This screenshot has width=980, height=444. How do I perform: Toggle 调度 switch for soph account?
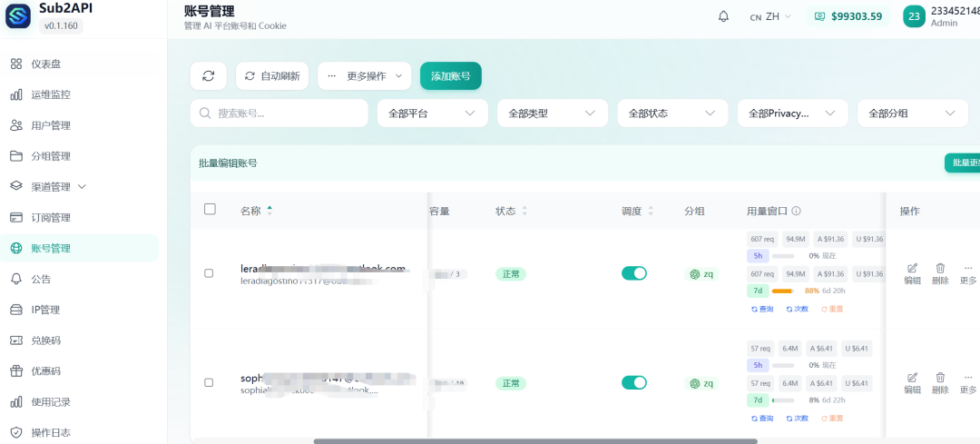[633, 383]
